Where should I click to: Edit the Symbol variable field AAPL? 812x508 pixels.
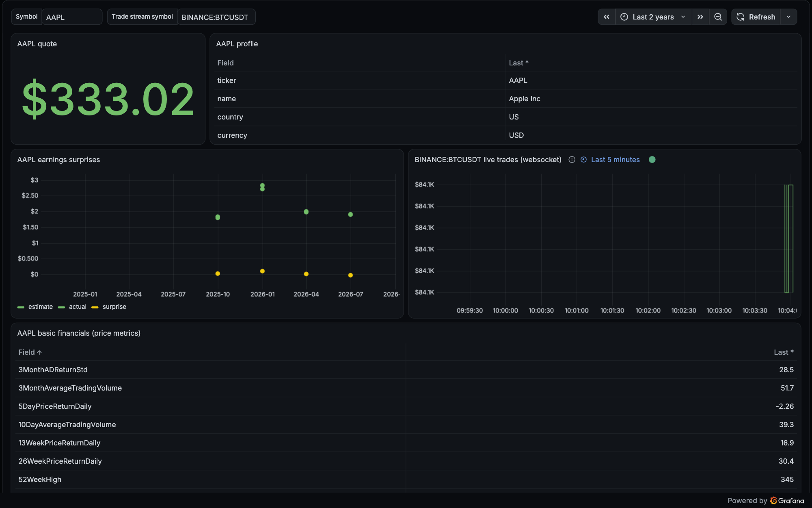(x=72, y=17)
